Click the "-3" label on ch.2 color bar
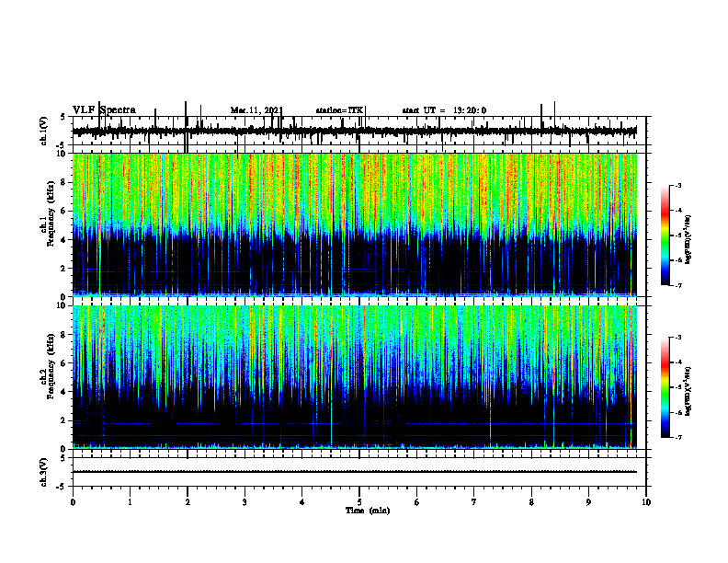This screenshot has height=563, width=728. point(678,338)
